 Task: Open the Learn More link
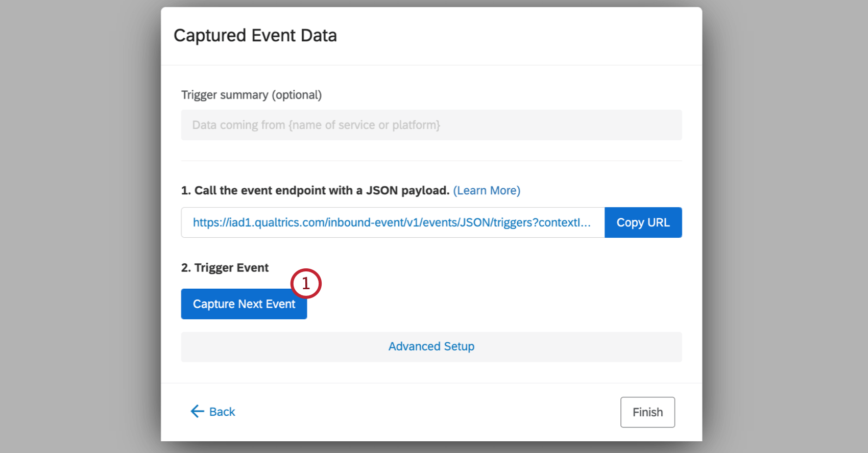pyautogui.click(x=487, y=191)
